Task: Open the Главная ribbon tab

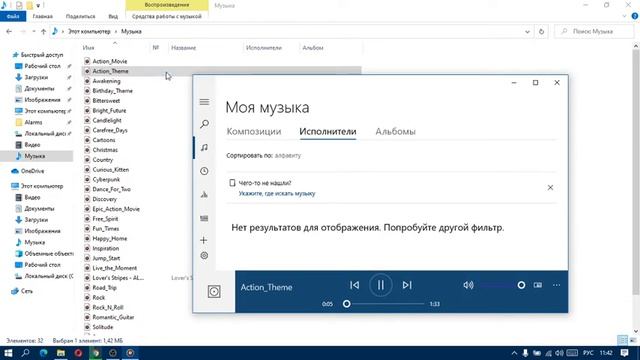Action: click(42, 16)
